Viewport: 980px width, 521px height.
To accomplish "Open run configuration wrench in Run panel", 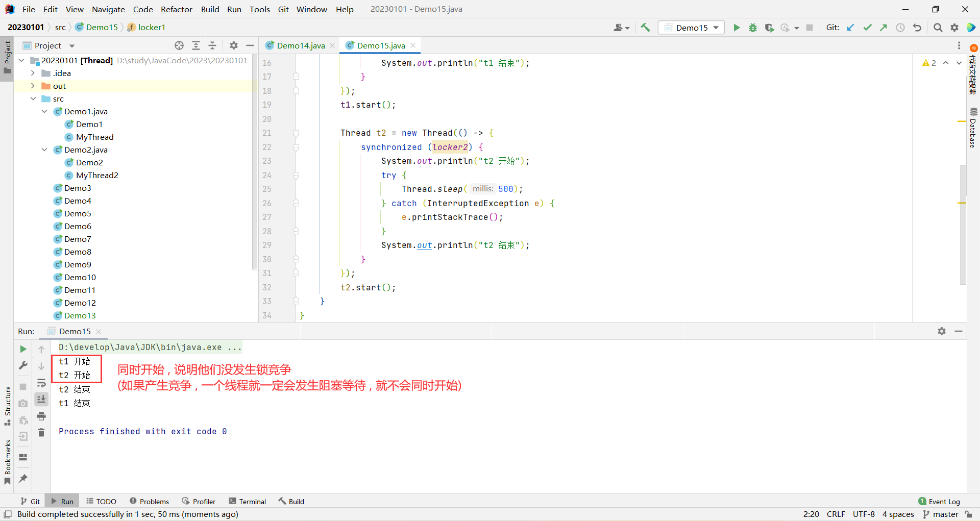I will click(x=23, y=365).
